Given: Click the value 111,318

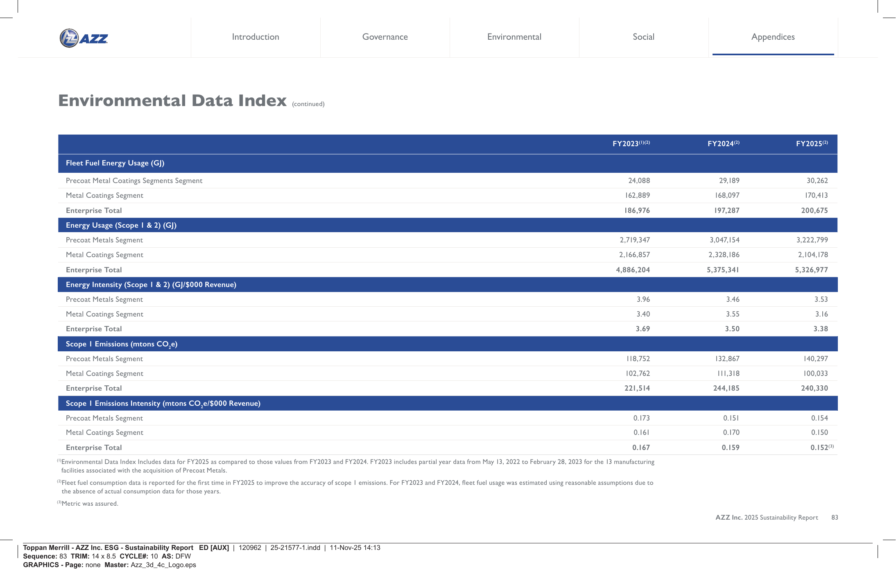Looking at the screenshot, I should 728,373.
